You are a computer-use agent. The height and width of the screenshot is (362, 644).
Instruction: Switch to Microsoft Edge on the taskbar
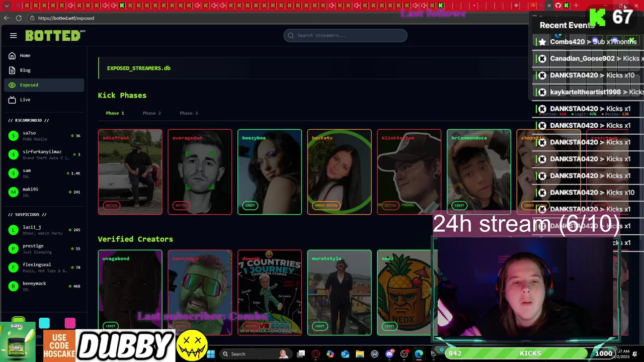419,354
